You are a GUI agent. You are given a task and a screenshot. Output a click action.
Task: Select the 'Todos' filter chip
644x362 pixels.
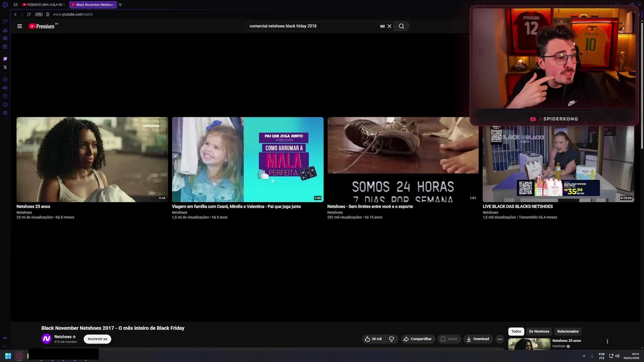[x=516, y=331]
